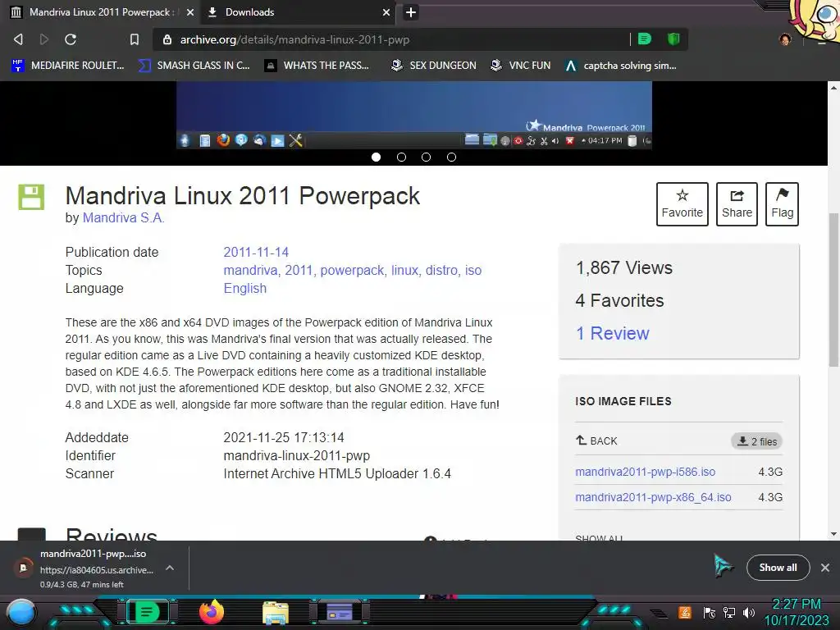Viewport: 840px width, 630px height.
Task: Bookmark this page with the bookmark icon
Action: 135,39
